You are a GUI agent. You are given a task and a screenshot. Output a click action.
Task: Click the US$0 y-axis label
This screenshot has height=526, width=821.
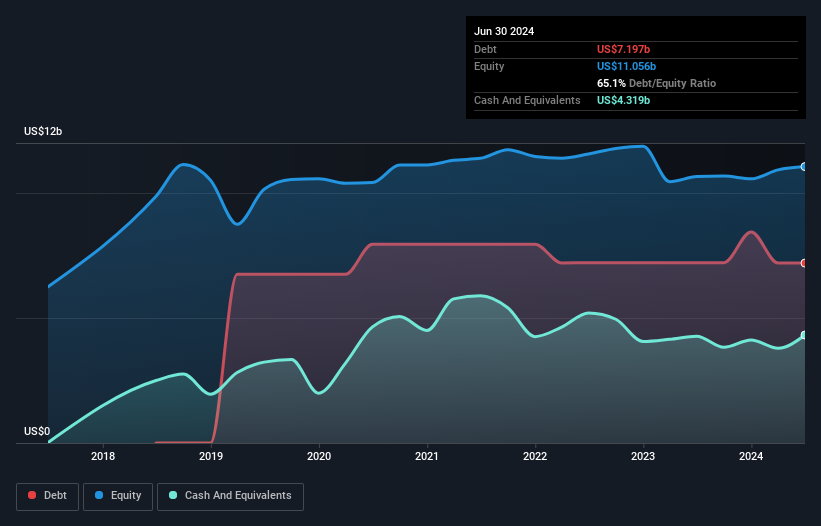[37, 431]
